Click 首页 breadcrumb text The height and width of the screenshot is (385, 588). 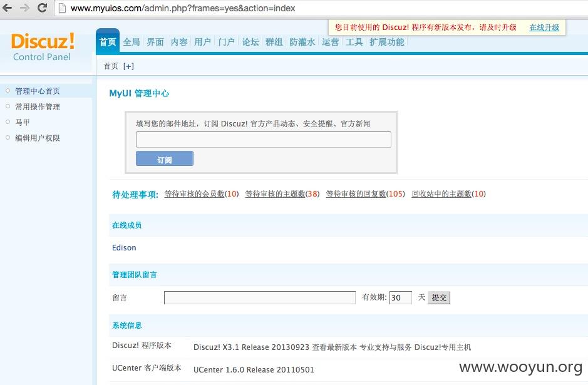point(111,66)
